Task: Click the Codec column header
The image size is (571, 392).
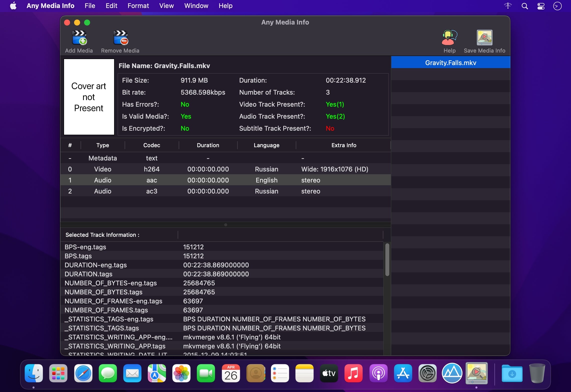Action: (152, 145)
